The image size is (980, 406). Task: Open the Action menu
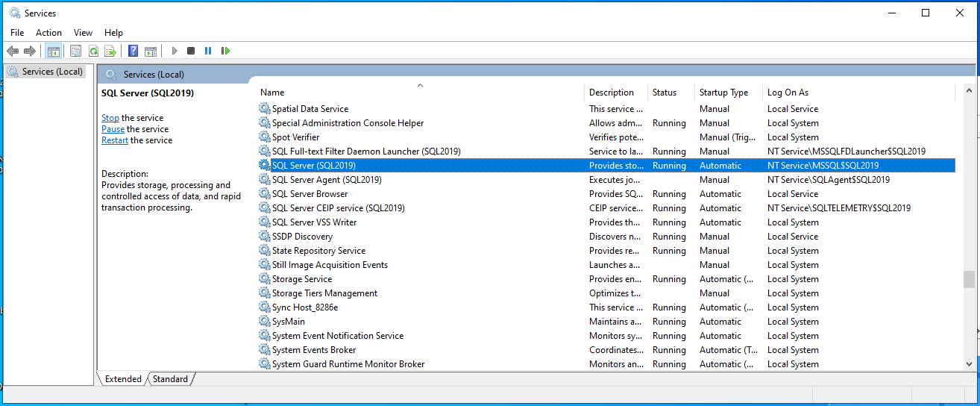point(48,33)
